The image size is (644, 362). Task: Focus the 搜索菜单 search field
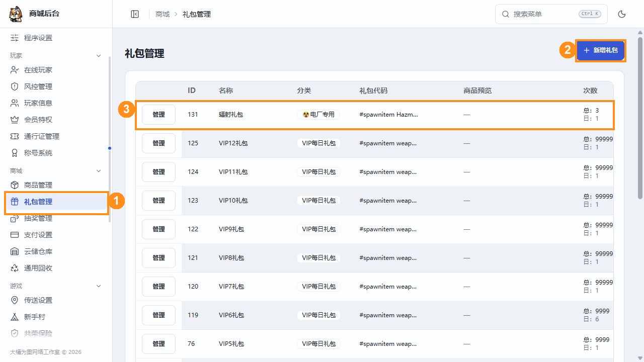coord(551,14)
